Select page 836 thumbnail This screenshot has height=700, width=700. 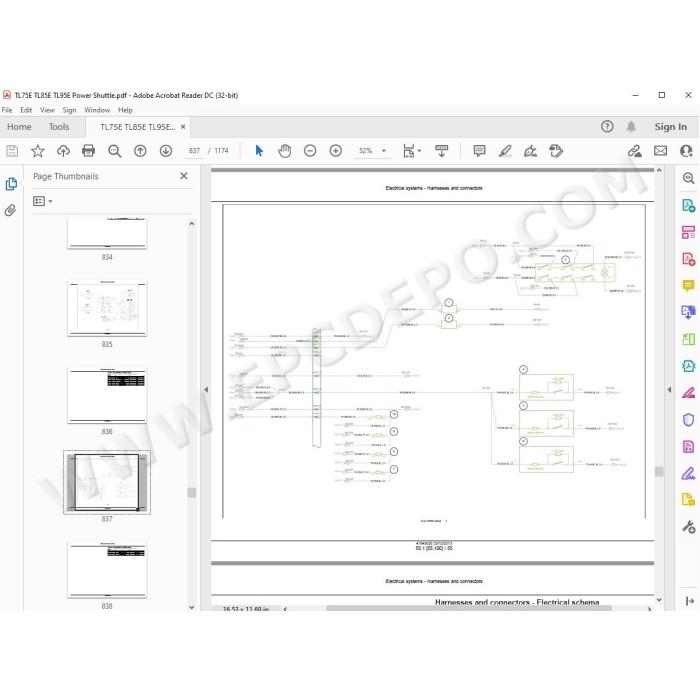(x=107, y=395)
